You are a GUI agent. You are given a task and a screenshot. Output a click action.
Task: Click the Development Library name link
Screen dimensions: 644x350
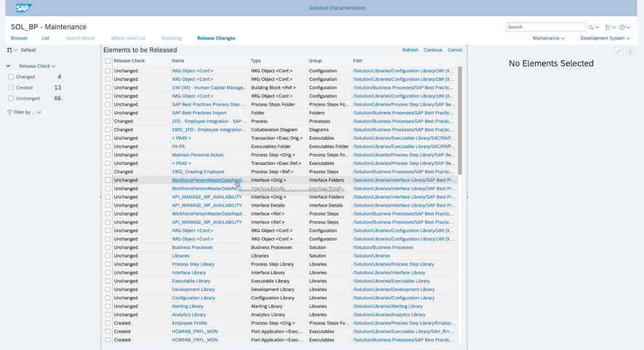pyautogui.click(x=193, y=290)
